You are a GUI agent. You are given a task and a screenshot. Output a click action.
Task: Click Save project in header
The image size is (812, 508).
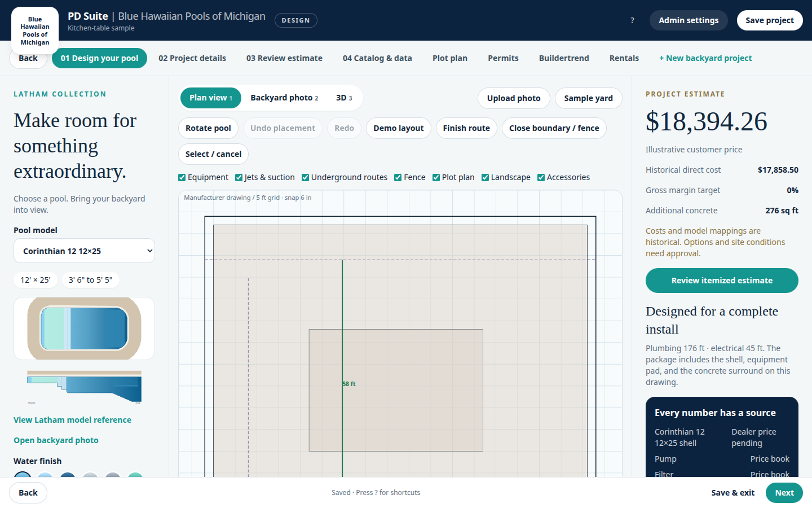point(770,20)
